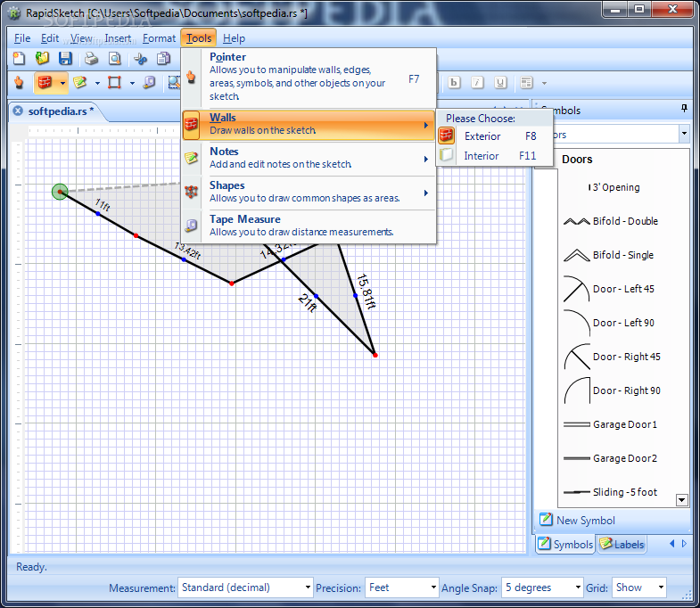Click the green start node on the sketch

click(60, 192)
